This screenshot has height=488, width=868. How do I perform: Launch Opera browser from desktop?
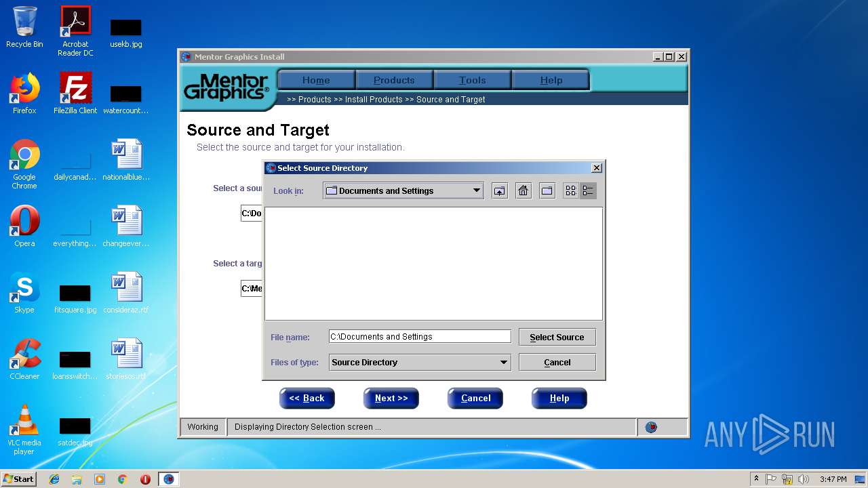[x=24, y=226]
